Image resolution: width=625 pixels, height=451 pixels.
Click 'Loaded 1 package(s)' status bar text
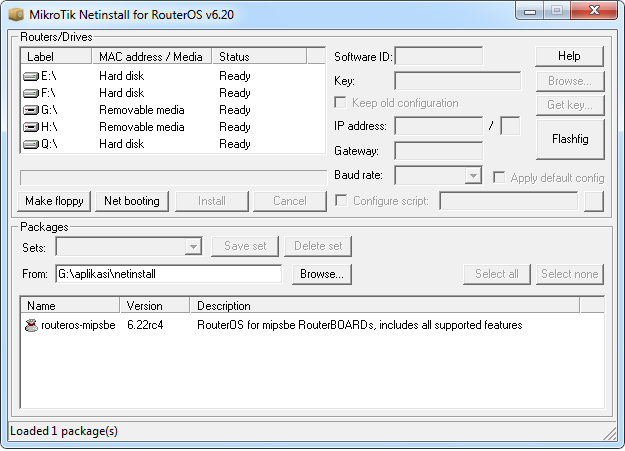(64, 431)
